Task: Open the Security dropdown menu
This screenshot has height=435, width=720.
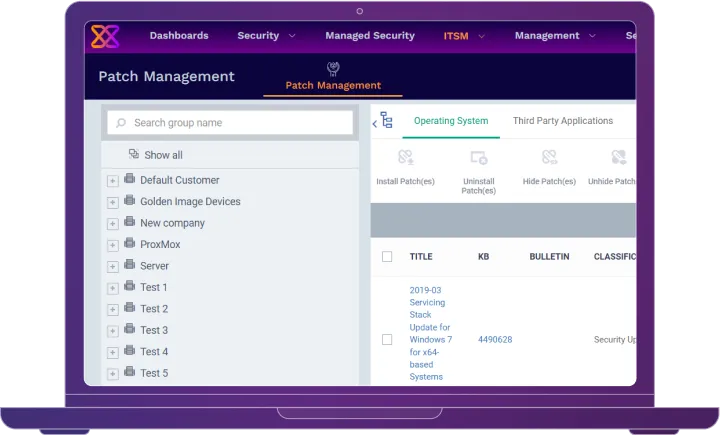Action: coord(266,36)
